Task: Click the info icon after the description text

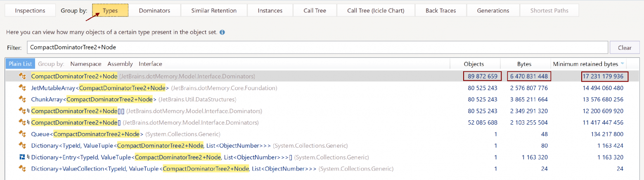Action: (x=222, y=32)
